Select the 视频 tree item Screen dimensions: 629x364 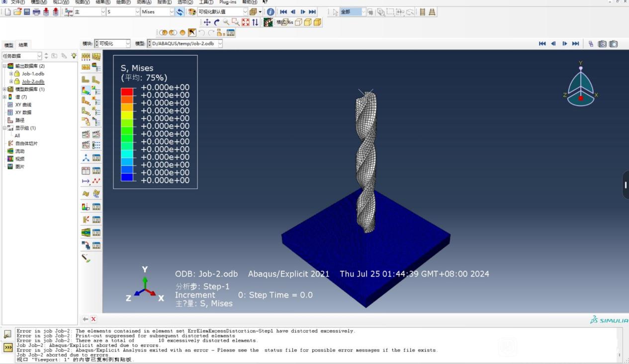20,159
